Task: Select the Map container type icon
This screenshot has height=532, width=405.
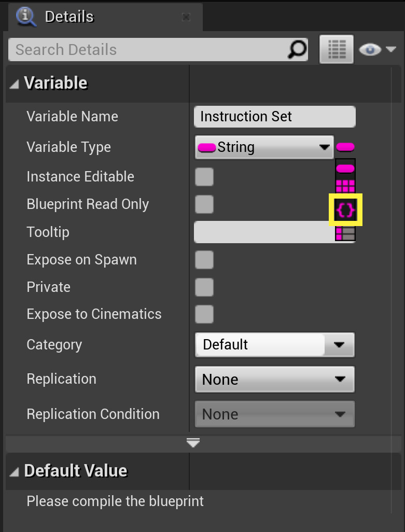Action: [345, 233]
